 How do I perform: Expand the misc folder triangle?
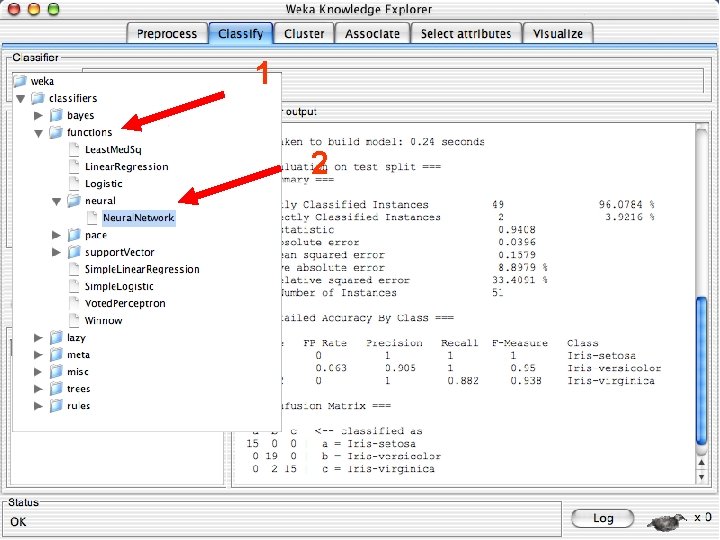coord(39,371)
